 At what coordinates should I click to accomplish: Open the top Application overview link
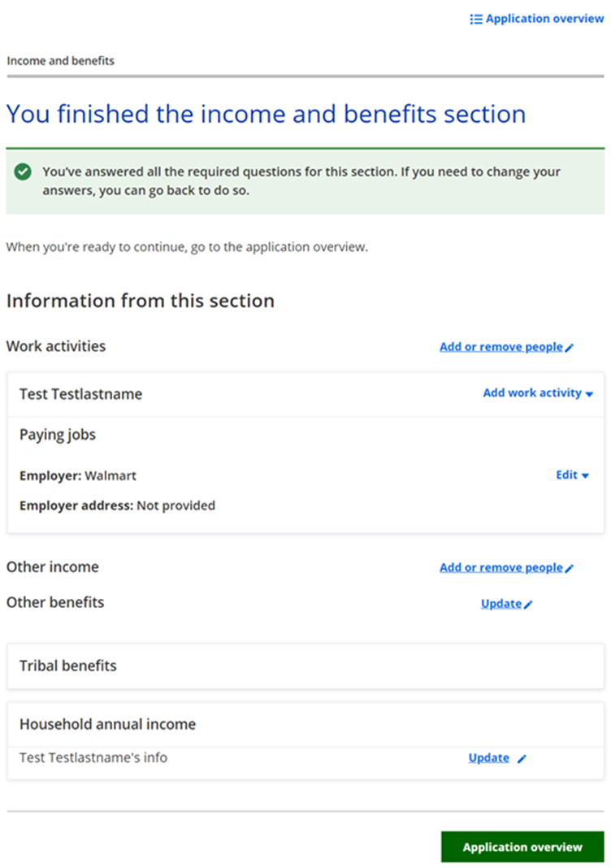544,19
